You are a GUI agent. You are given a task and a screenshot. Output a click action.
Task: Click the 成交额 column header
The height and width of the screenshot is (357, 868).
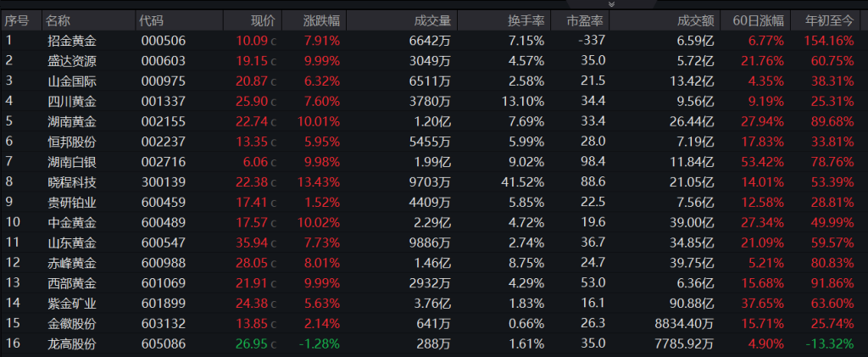696,21
